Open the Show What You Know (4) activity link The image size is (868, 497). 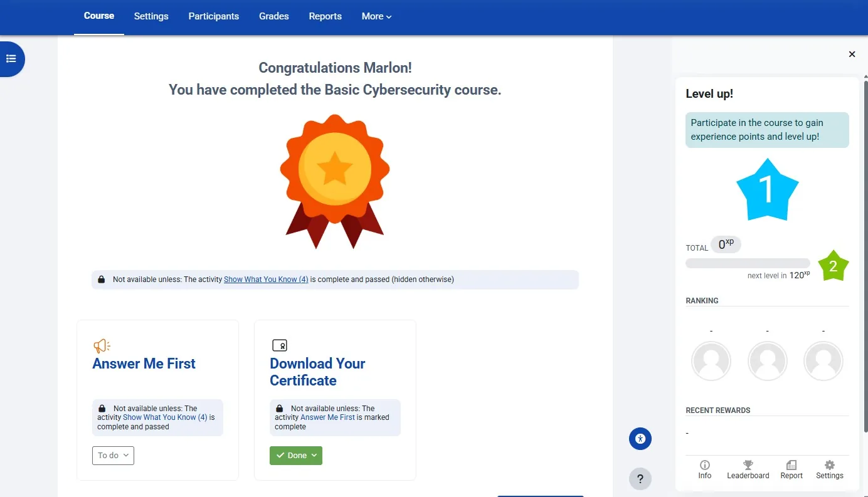pyautogui.click(x=265, y=280)
